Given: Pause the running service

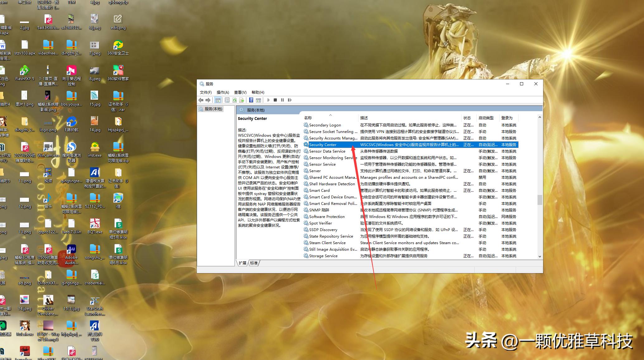Looking at the screenshot, I should [282, 100].
